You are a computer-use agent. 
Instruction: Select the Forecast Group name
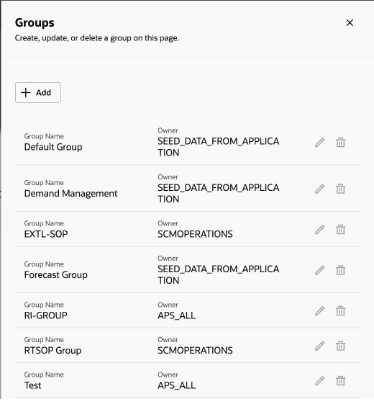(x=56, y=275)
